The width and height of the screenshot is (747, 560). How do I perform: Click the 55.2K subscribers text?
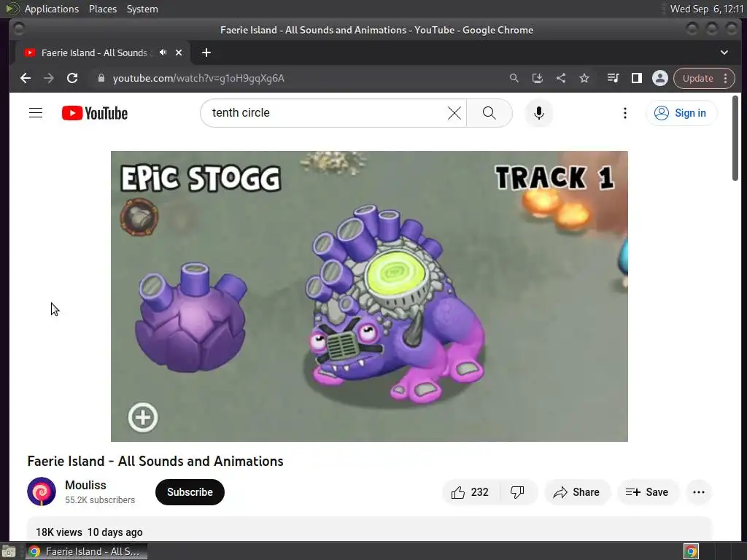[100, 500]
